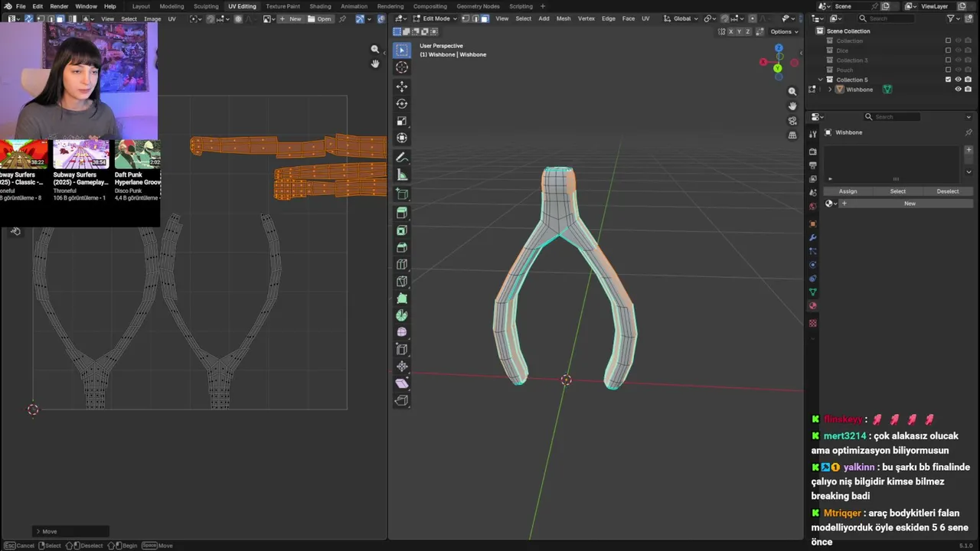This screenshot has width=980, height=551.
Task: Select the Poly Build tool
Action: pos(402,298)
